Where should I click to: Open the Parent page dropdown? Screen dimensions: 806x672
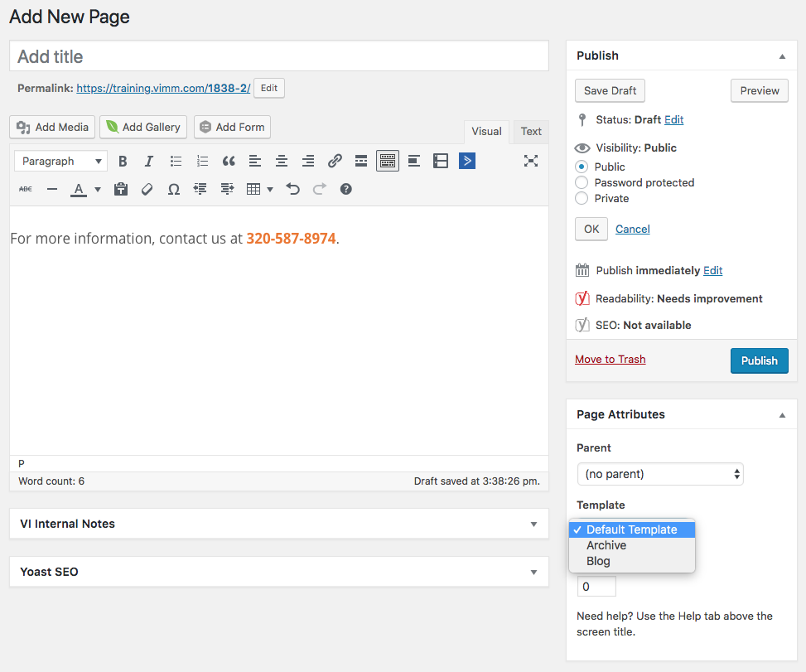point(660,474)
